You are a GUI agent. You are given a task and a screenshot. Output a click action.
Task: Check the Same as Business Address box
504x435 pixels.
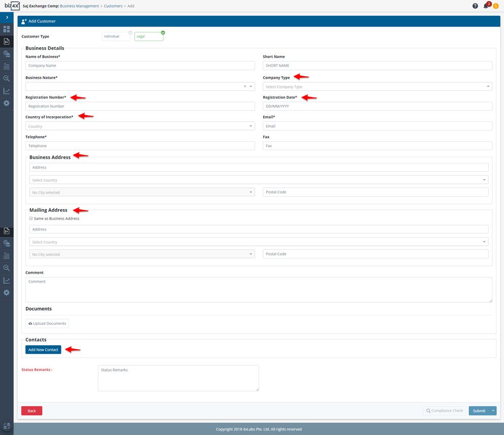(x=31, y=219)
